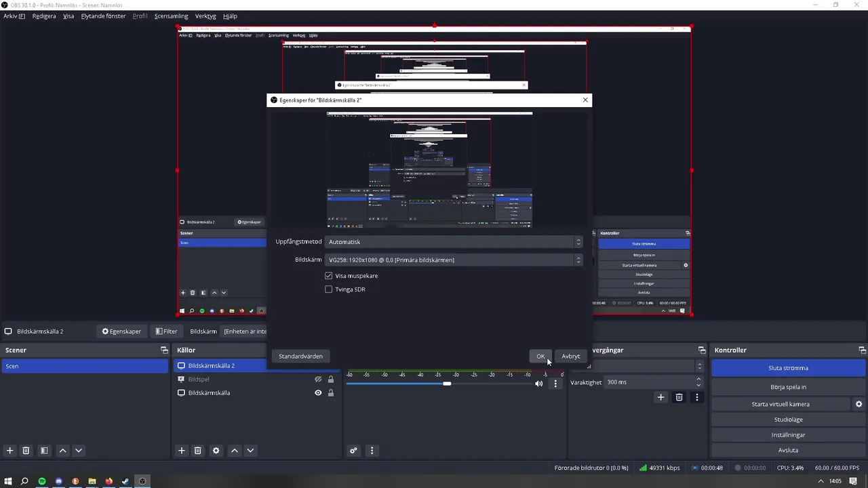Reset settings with the Standardvärden button
The height and width of the screenshot is (488, 868).
(x=300, y=357)
